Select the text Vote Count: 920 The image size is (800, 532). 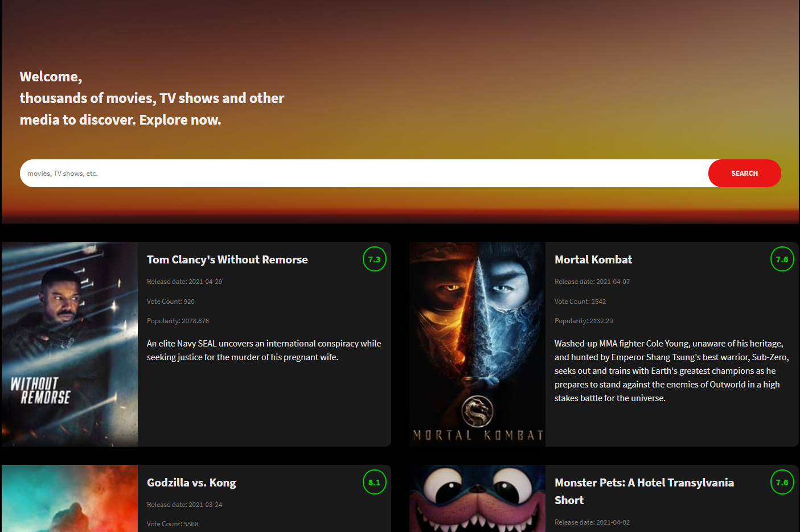click(x=171, y=302)
